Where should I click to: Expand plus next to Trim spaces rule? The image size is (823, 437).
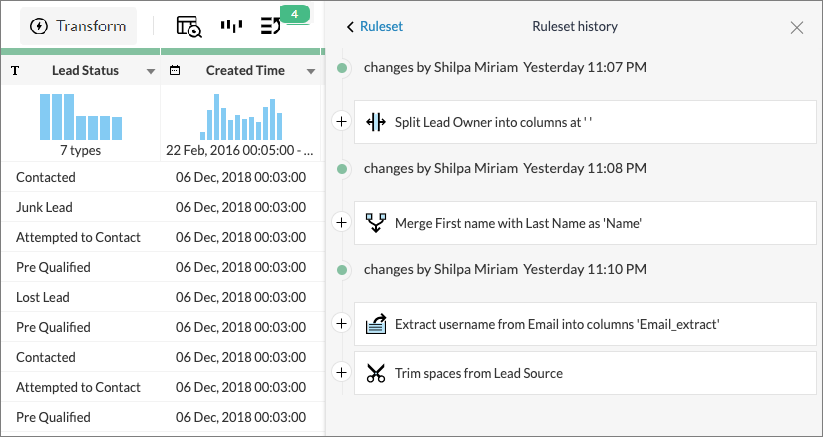[341, 372]
